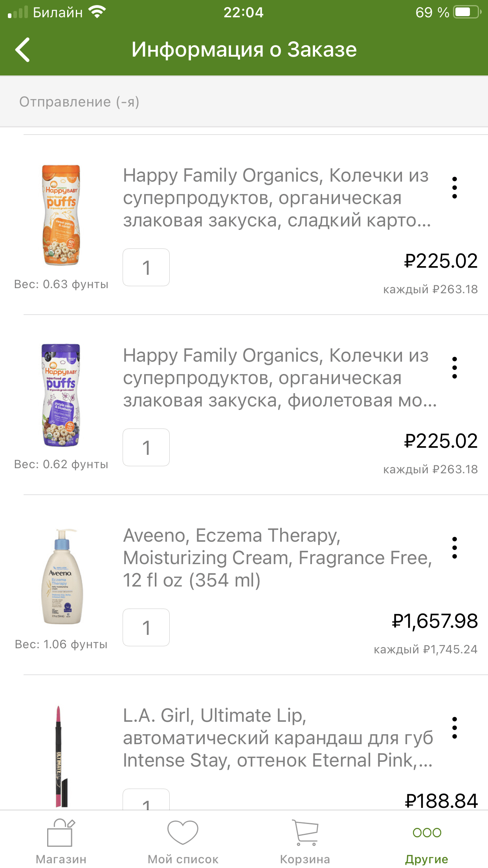The height and width of the screenshot is (868, 488).
Task: Tap the Aveeno cream bottle image
Action: 62,576
